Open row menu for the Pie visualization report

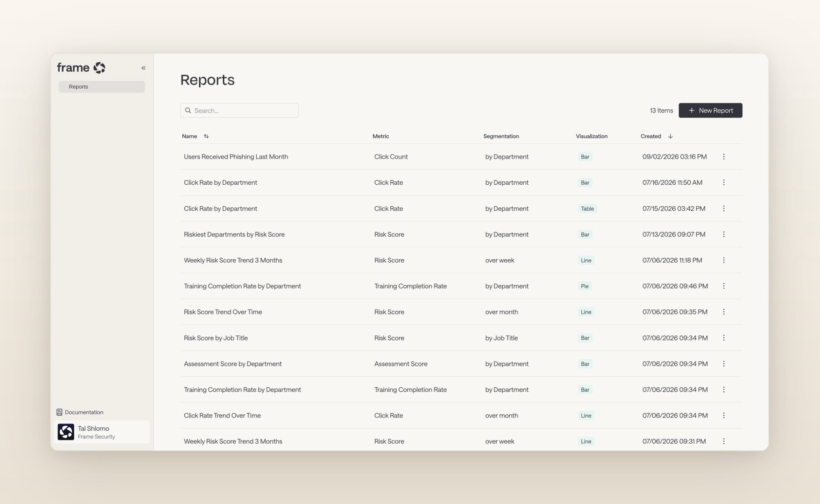(x=724, y=286)
